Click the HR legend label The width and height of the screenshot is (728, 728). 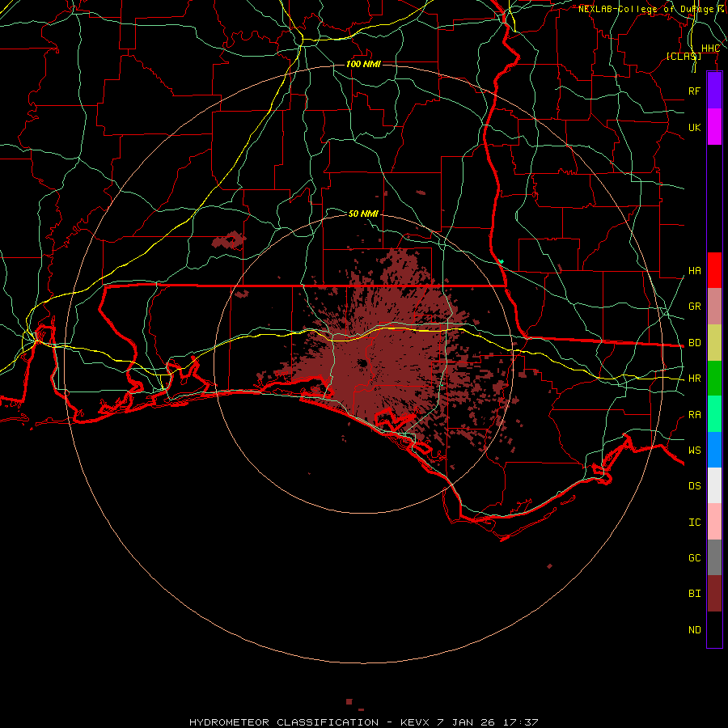tap(694, 379)
